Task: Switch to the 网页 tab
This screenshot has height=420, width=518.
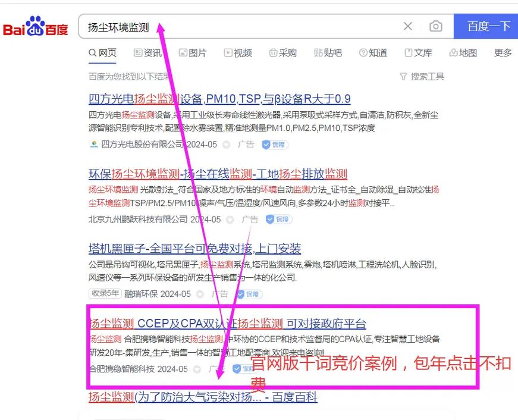Action: (x=102, y=53)
